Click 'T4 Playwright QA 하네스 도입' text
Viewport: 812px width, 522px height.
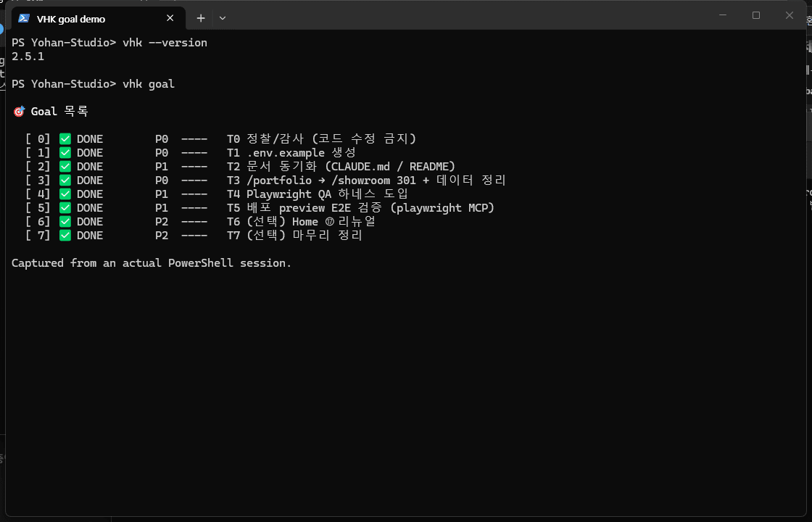318,194
